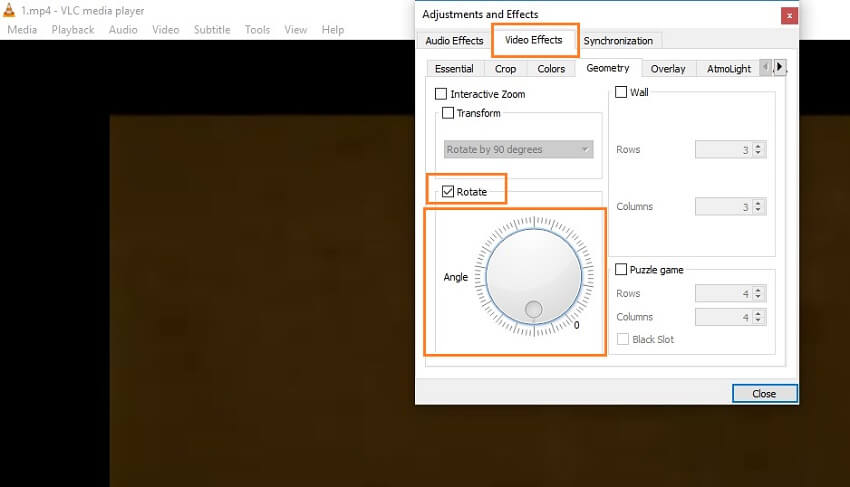Decrease Wall Rows value with down arrow
850x487 pixels.
coord(758,153)
